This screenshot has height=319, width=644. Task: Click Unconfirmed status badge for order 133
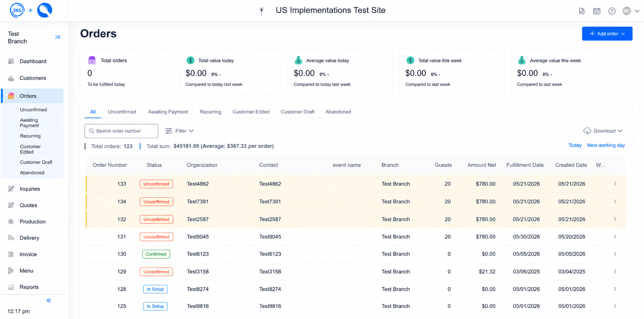pyautogui.click(x=156, y=184)
